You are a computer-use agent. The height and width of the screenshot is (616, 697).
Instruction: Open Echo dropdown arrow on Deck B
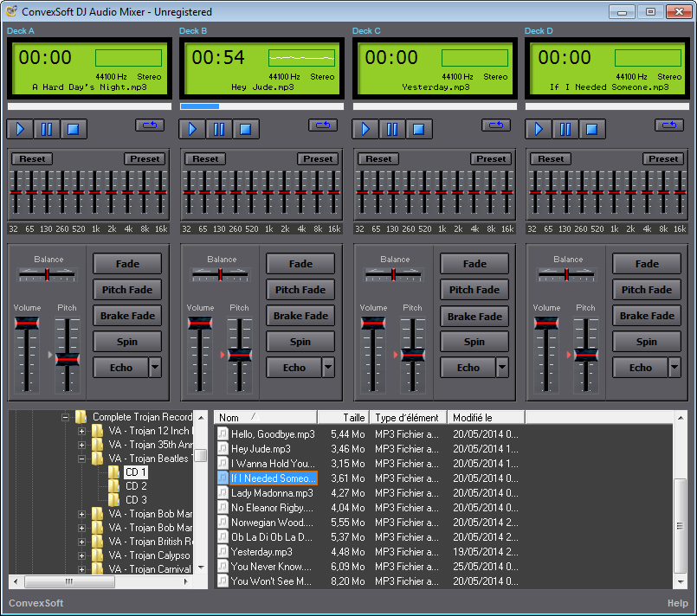(x=328, y=368)
